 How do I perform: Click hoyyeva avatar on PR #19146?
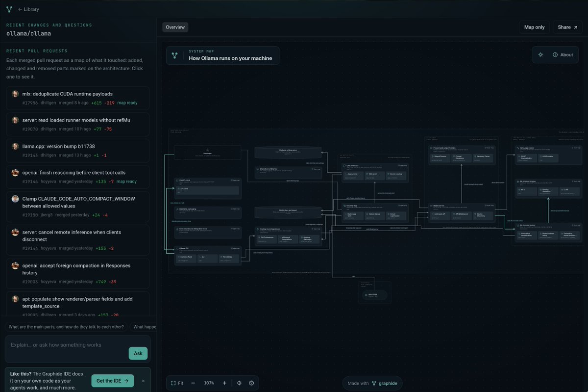[15, 172]
